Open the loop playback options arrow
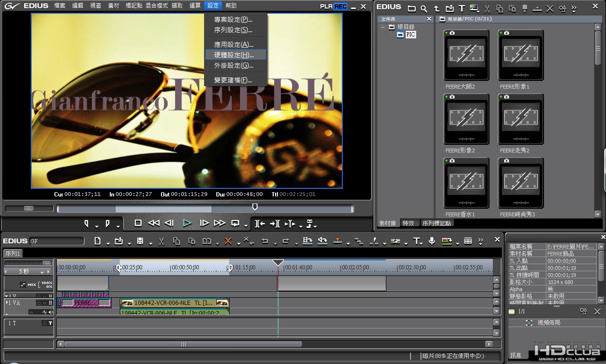606x364 pixels. (x=246, y=226)
